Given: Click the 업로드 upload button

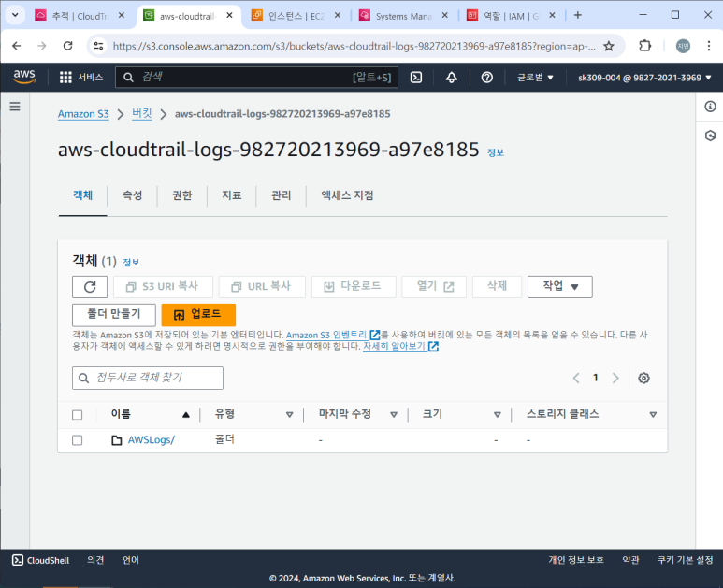Looking at the screenshot, I should pos(198,315).
